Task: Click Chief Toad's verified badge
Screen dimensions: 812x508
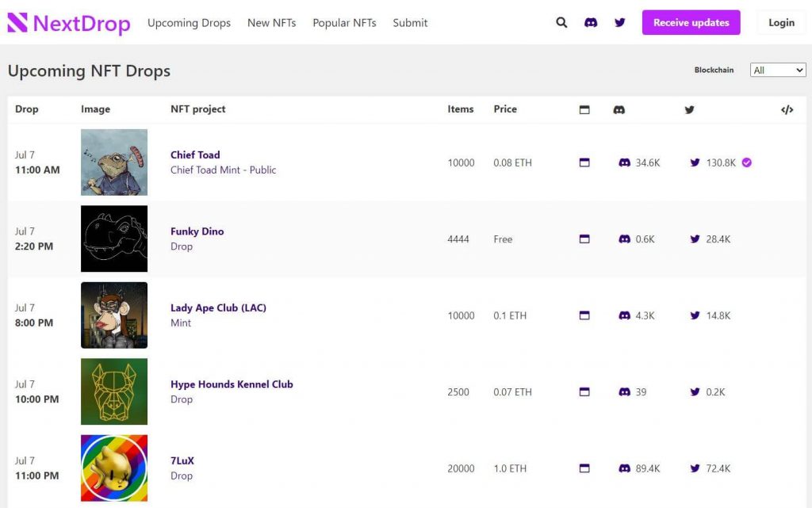Action: pos(747,162)
